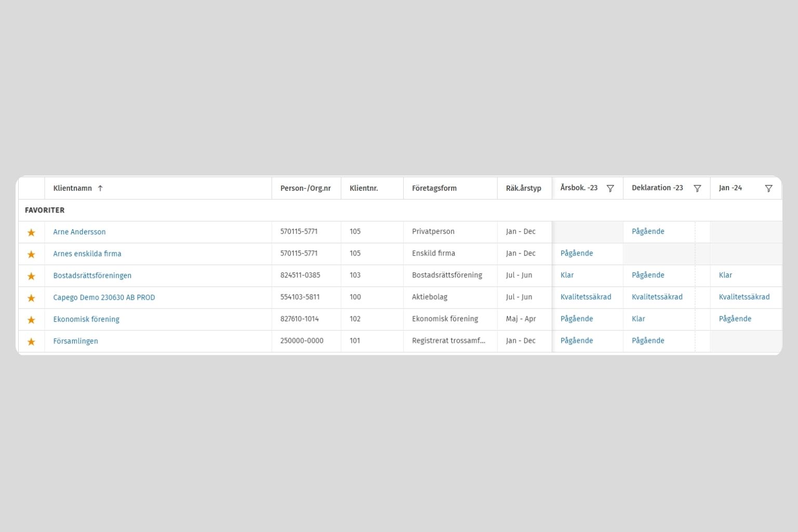The image size is (798, 532).
Task: Click Pågående Deklaration status for Arne Andersson
Action: click(648, 231)
